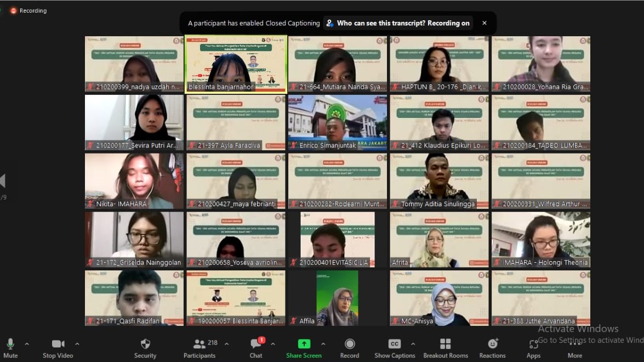Select video tile of Affila
Screen dimensions: 644x362
coord(338,298)
